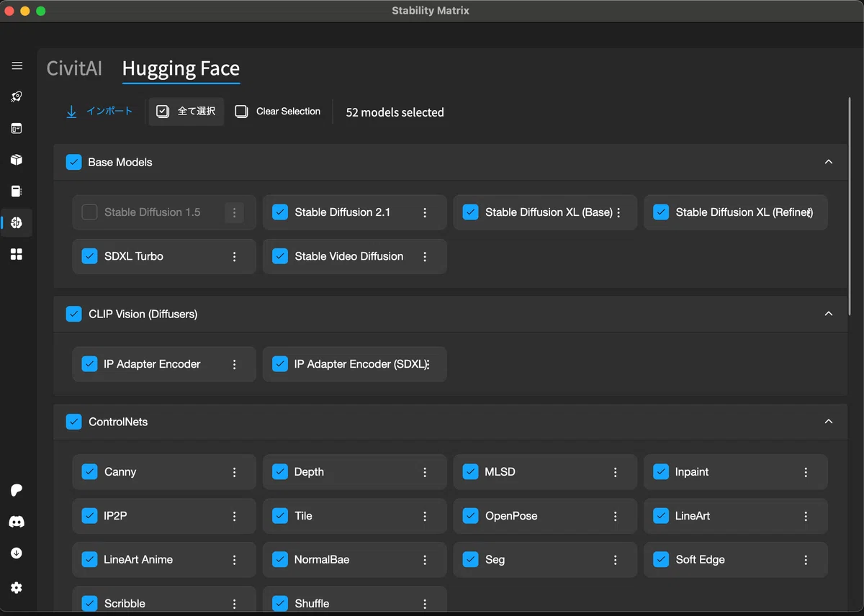The image size is (864, 616).
Task: Open options menu for NormalBae
Action: (x=425, y=560)
